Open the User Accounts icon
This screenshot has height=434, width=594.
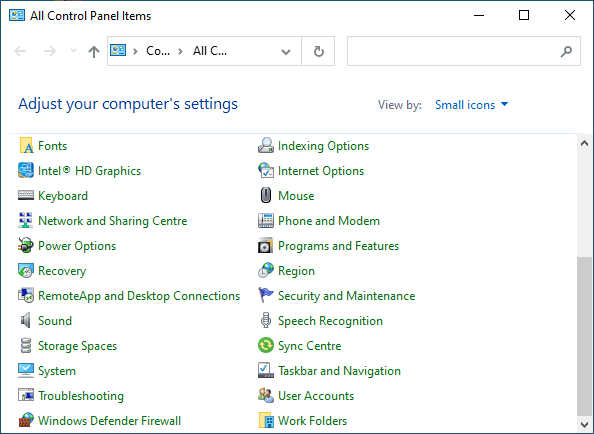click(x=266, y=396)
